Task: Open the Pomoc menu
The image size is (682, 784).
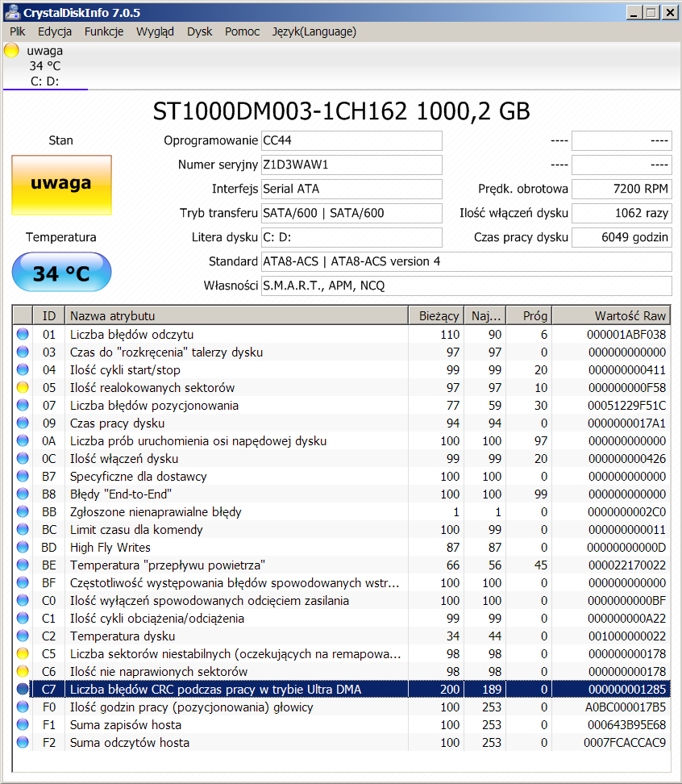Action: pos(242,31)
